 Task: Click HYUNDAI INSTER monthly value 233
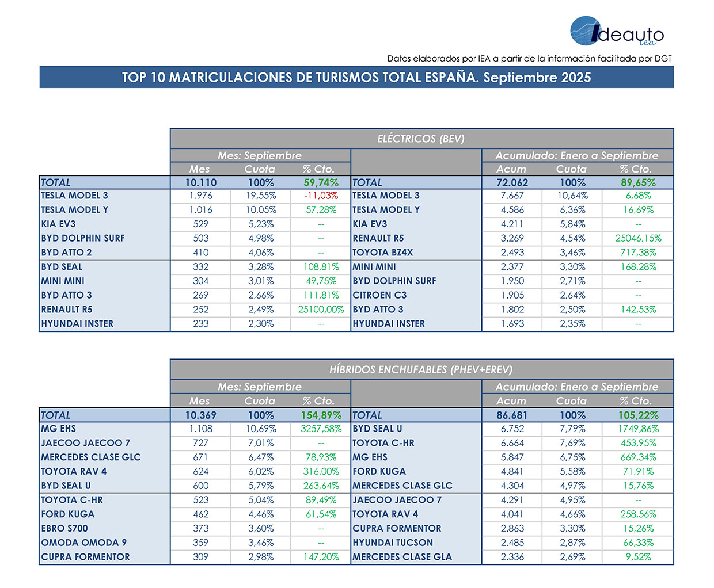click(201, 324)
